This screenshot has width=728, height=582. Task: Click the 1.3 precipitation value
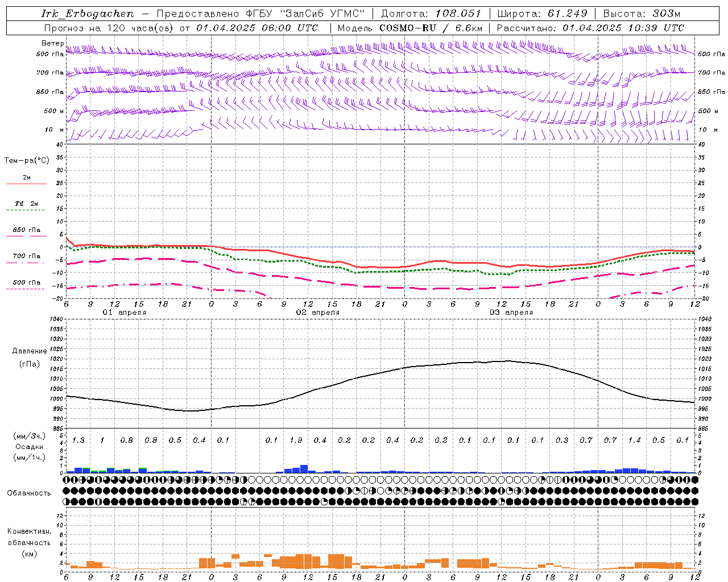pyautogui.click(x=78, y=440)
